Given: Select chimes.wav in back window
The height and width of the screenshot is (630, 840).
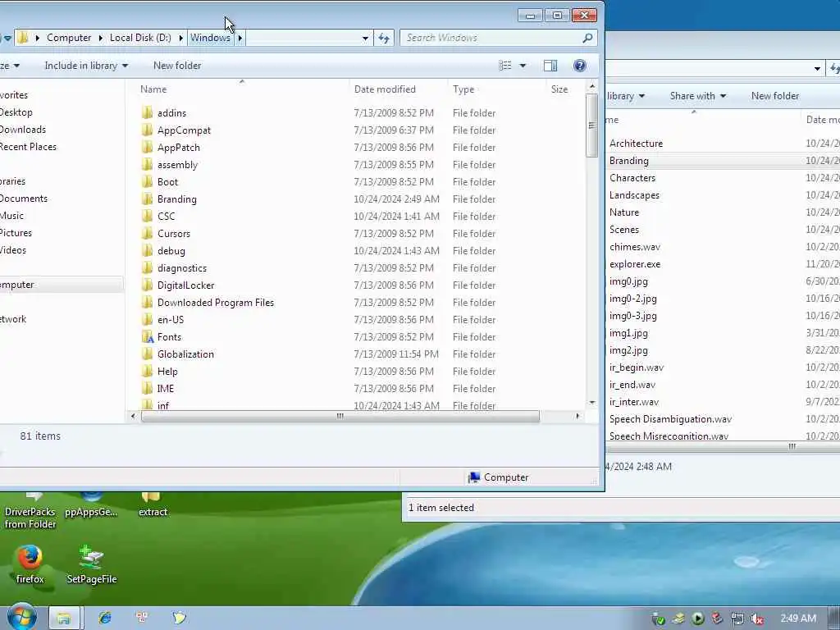Looking at the screenshot, I should tap(634, 247).
